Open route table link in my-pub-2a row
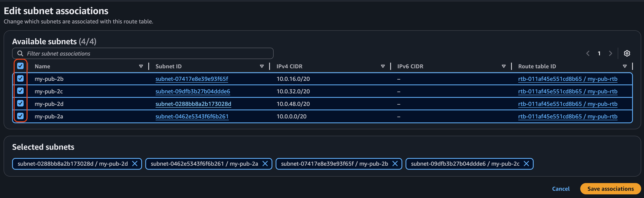Image resolution: width=644 pixels, height=198 pixels. click(568, 116)
